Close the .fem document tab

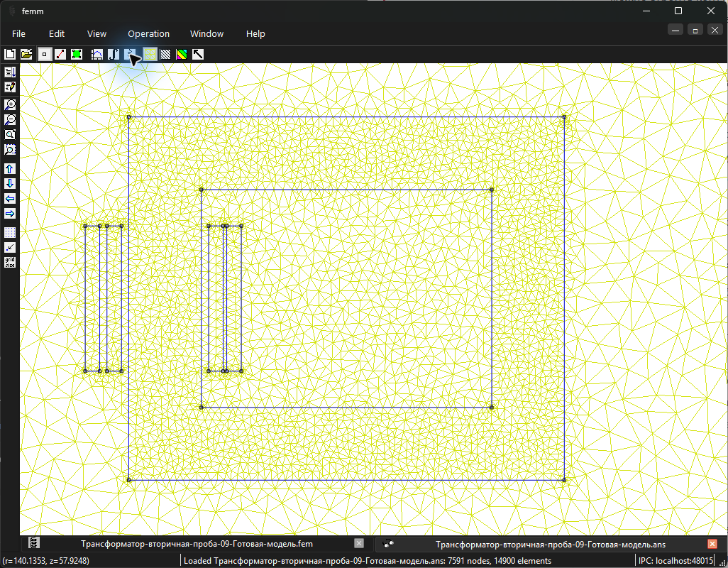click(359, 543)
